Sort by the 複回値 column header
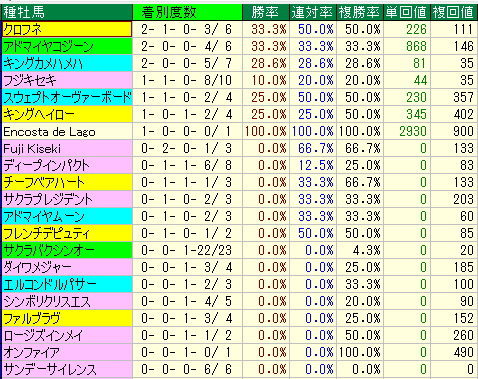 454,12
